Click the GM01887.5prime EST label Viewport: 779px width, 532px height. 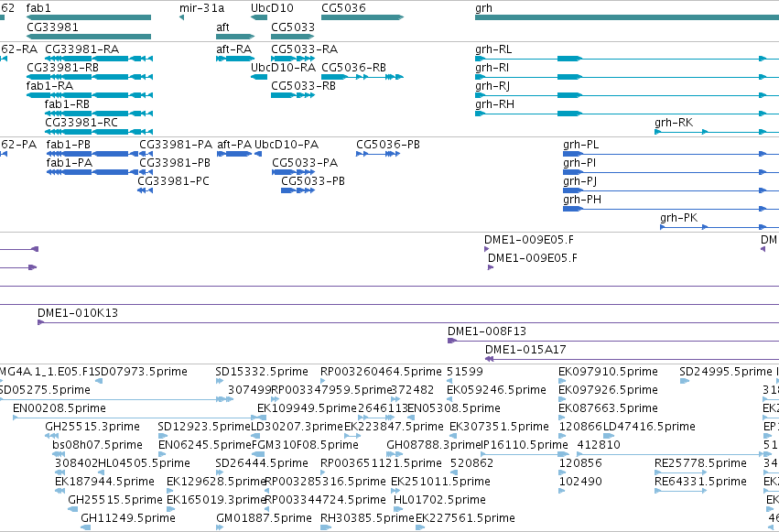264,518
